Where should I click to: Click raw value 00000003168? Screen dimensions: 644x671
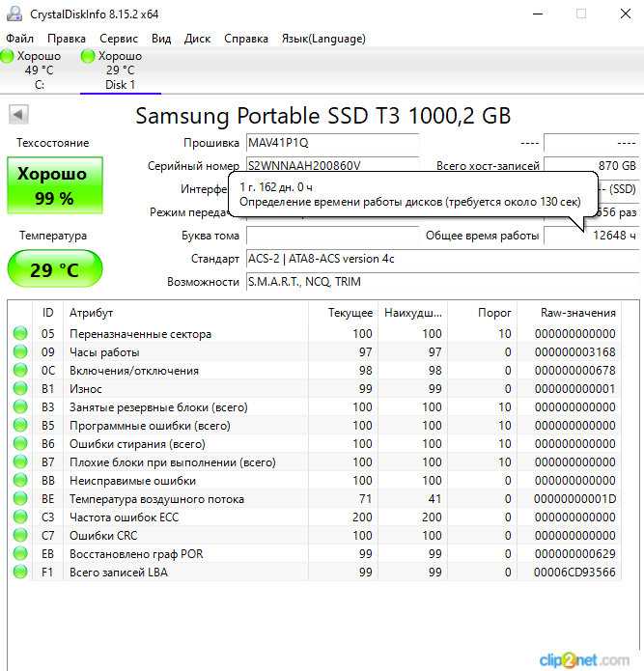tap(574, 352)
